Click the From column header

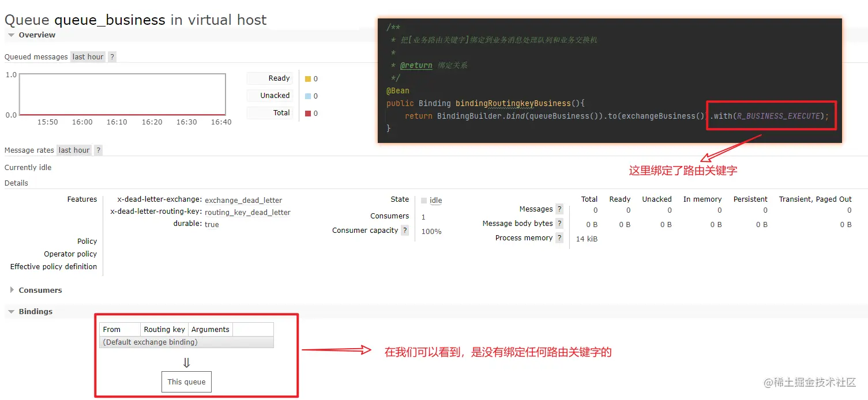tap(120, 330)
